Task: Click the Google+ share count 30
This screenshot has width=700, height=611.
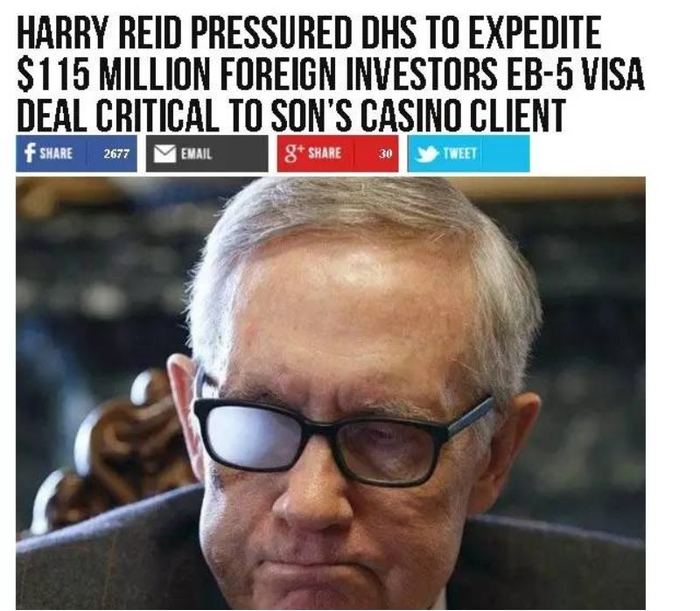Action: (x=385, y=154)
